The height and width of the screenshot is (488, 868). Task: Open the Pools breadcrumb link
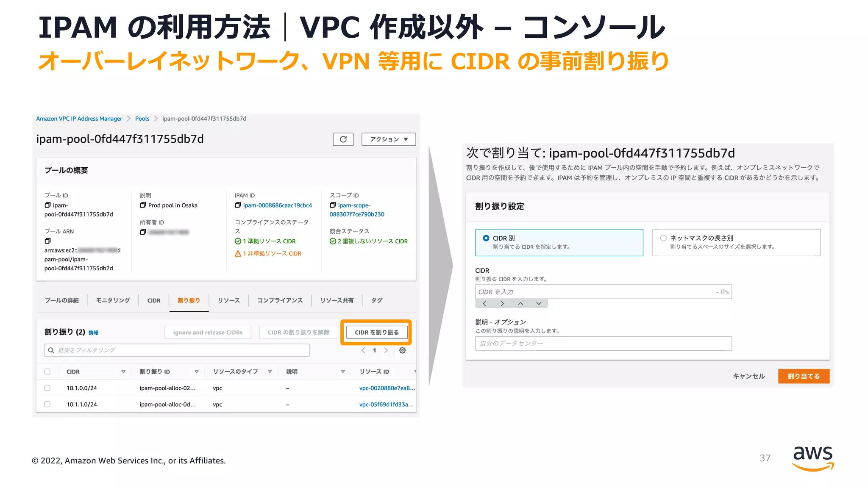click(x=142, y=119)
